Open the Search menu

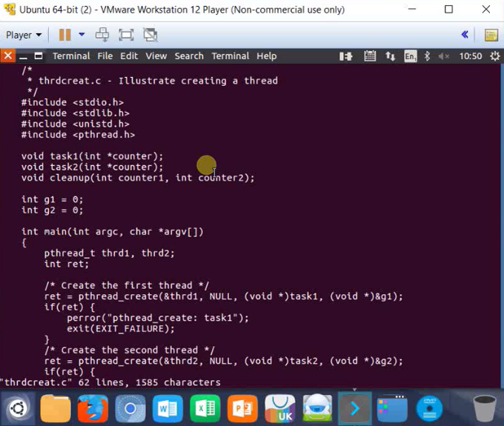[189, 56]
